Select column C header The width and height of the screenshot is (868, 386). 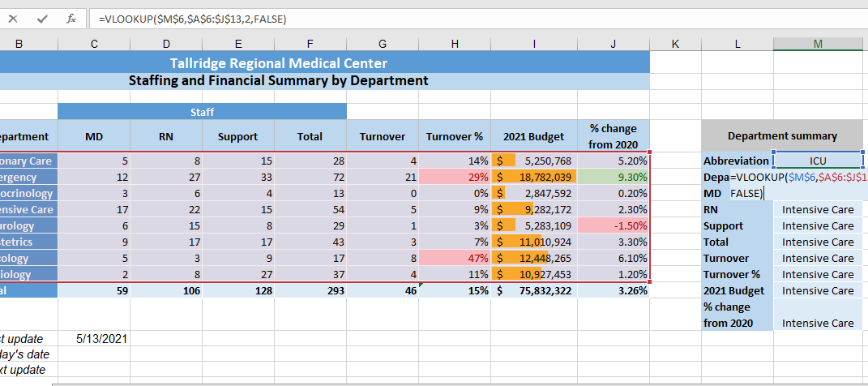click(x=94, y=44)
